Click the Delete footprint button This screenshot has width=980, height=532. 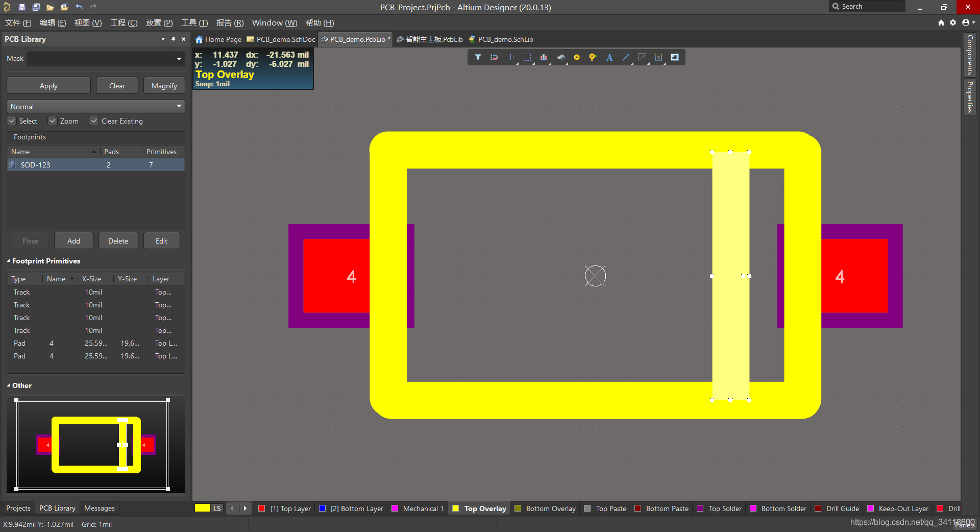[x=118, y=241]
